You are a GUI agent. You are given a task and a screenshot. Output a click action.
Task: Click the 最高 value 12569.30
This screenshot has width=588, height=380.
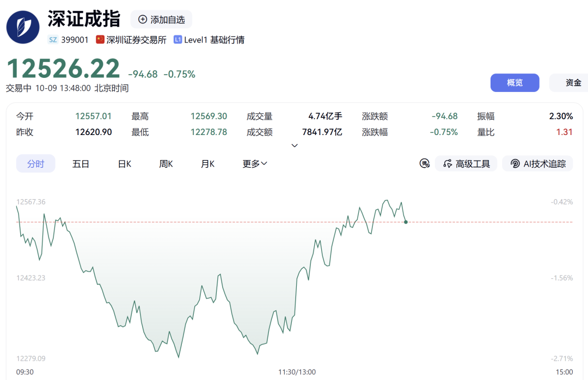pos(209,117)
